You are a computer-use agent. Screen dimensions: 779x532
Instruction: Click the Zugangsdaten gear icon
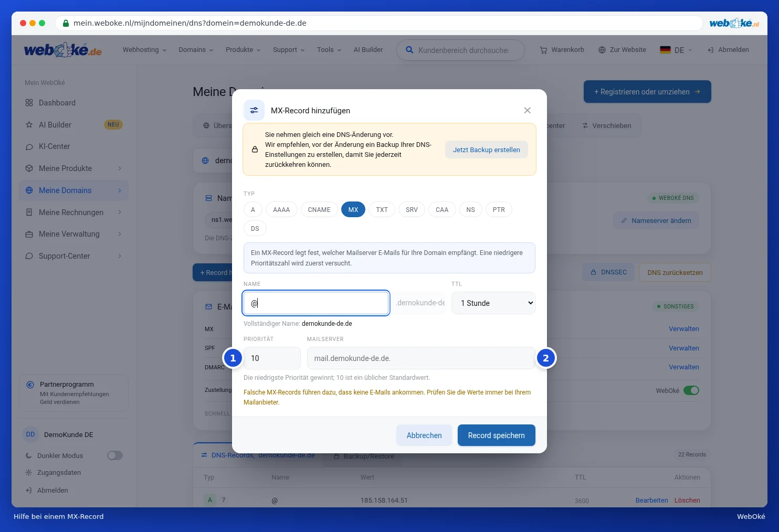coord(29,473)
